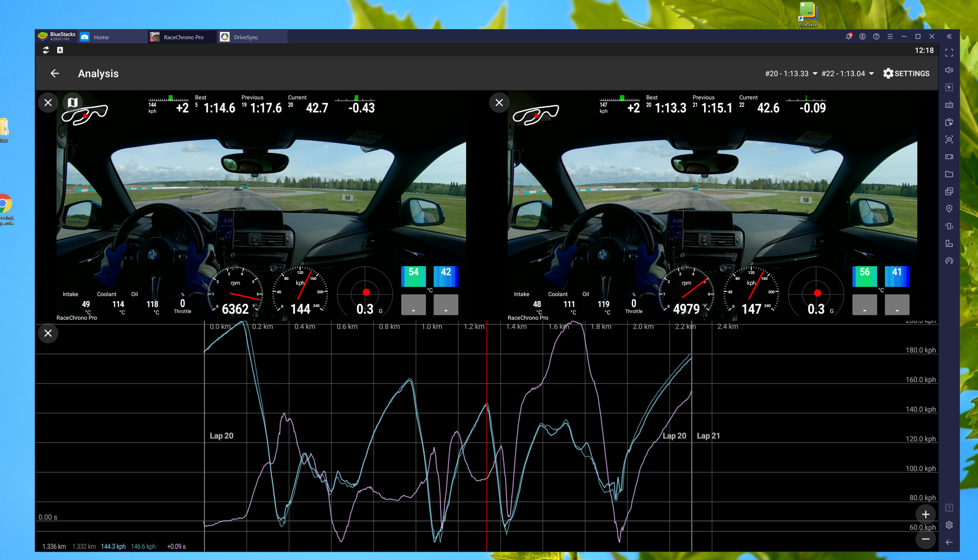Close the right video panel
The width and height of the screenshot is (978, 560).
tap(499, 103)
